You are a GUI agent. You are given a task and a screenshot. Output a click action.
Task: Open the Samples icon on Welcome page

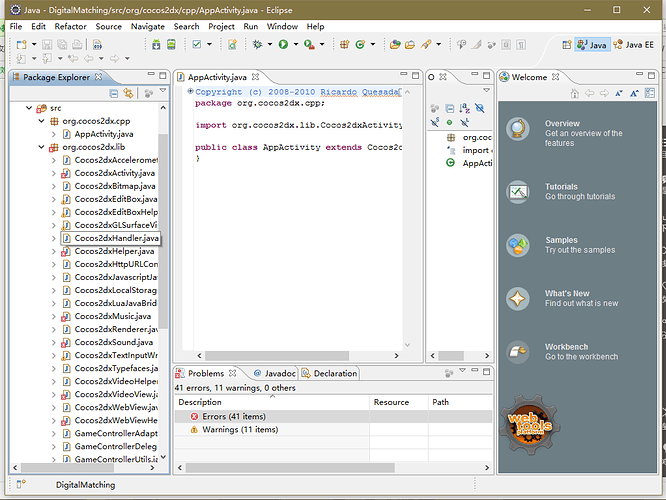[x=518, y=245]
